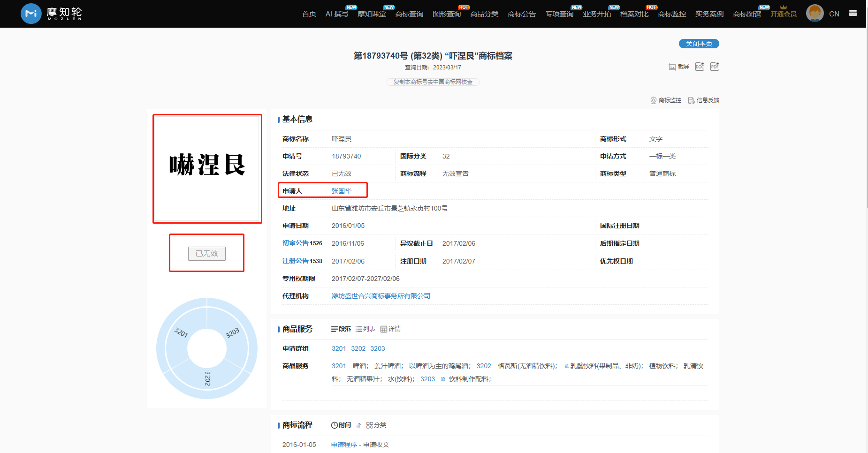Switch 商品服务 to 详情 view
The width and height of the screenshot is (868, 453).
click(390, 329)
